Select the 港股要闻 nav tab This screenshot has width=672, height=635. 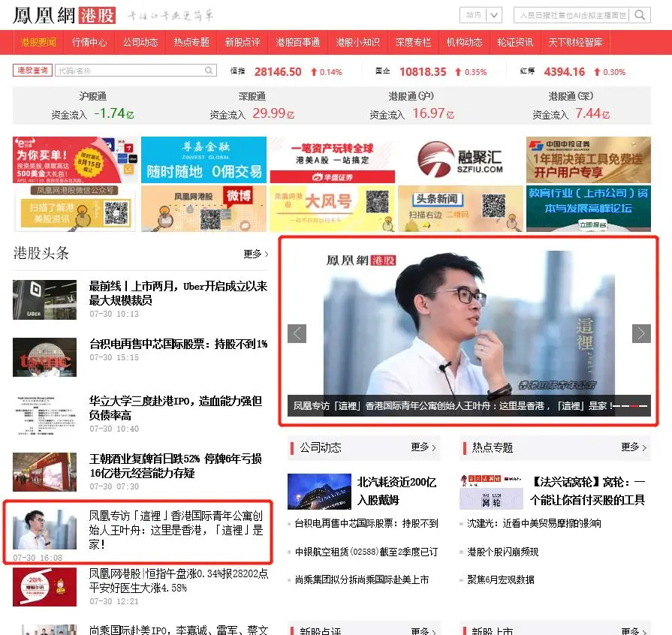coord(38,42)
